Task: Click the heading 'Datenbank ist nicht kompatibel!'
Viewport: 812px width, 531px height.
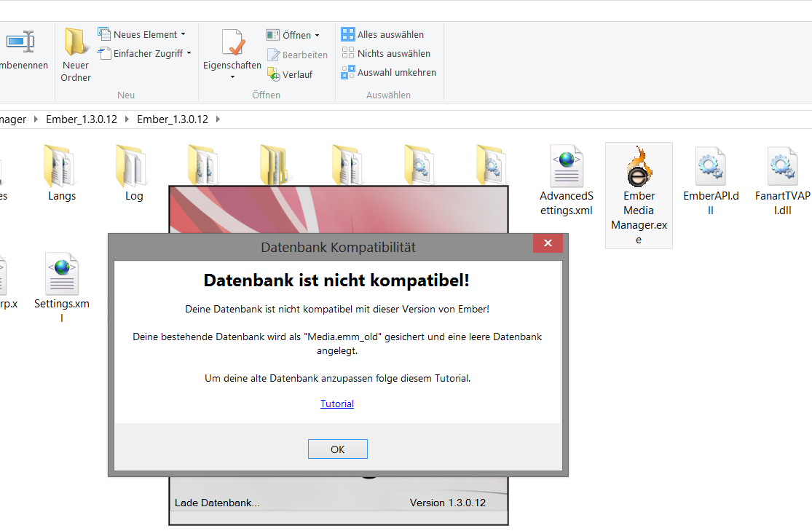Action: [x=336, y=280]
